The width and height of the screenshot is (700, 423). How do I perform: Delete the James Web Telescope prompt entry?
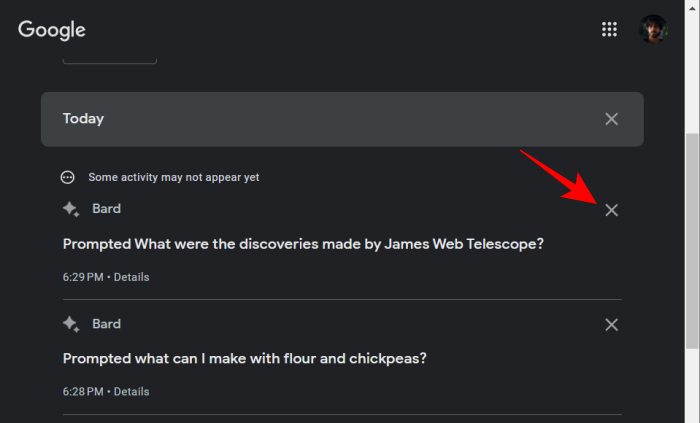coord(611,210)
